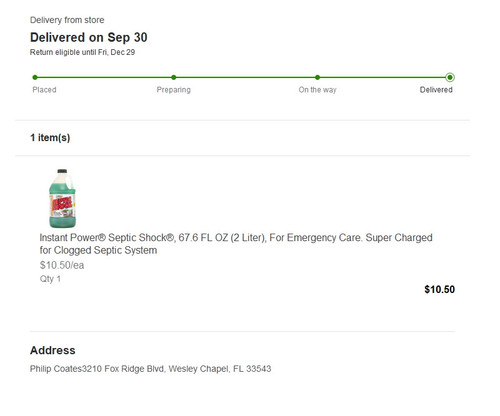Click the Address heading
Screen dimensions: 500x416
tap(53, 350)
